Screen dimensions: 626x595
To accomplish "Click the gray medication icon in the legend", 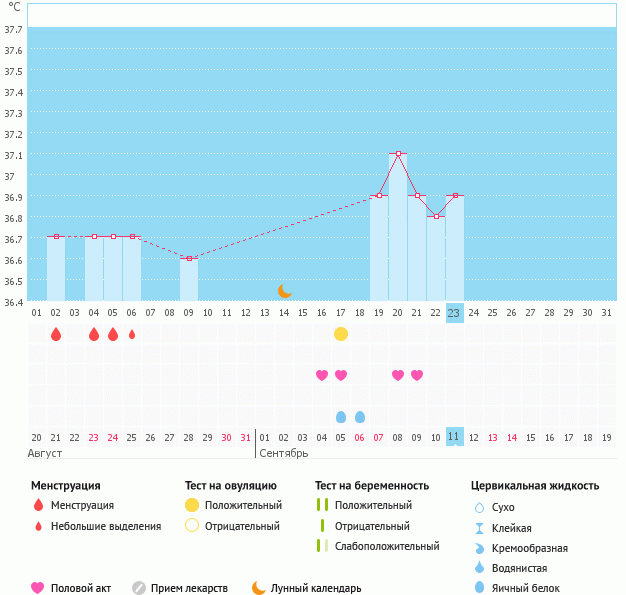I will (139, 588).
